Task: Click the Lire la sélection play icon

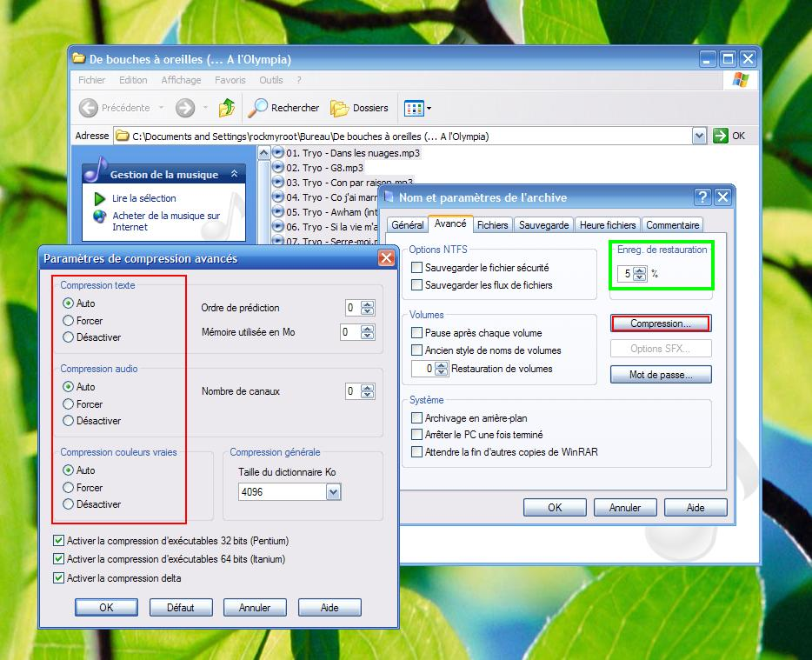Action: click(100, 199)
